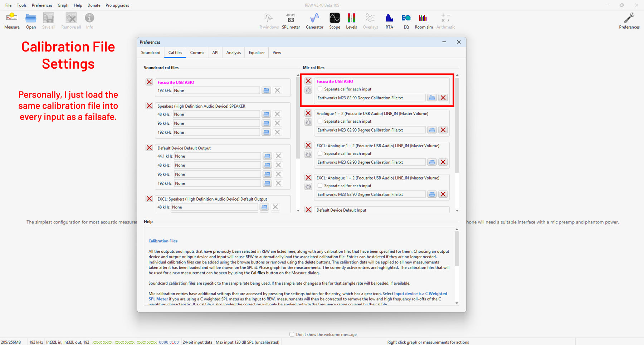Enable separate cal for Focusrite USB ASIO

coord(320,89)
